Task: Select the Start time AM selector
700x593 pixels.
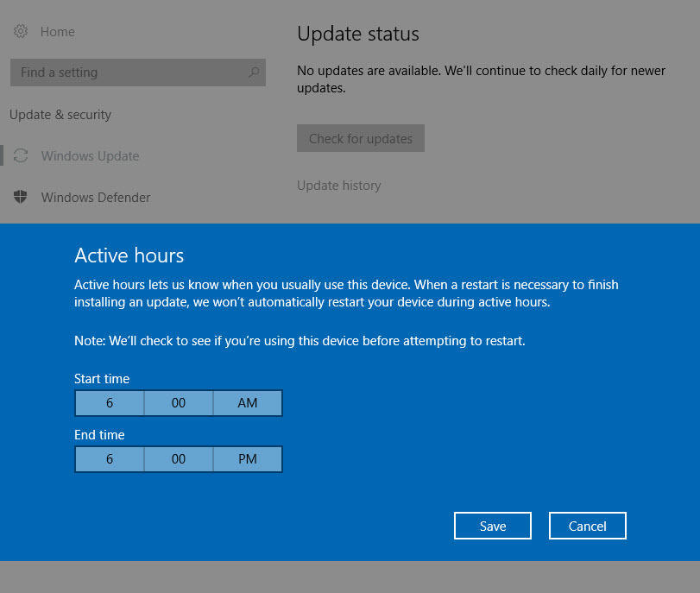Action: (x=248, y=403)
